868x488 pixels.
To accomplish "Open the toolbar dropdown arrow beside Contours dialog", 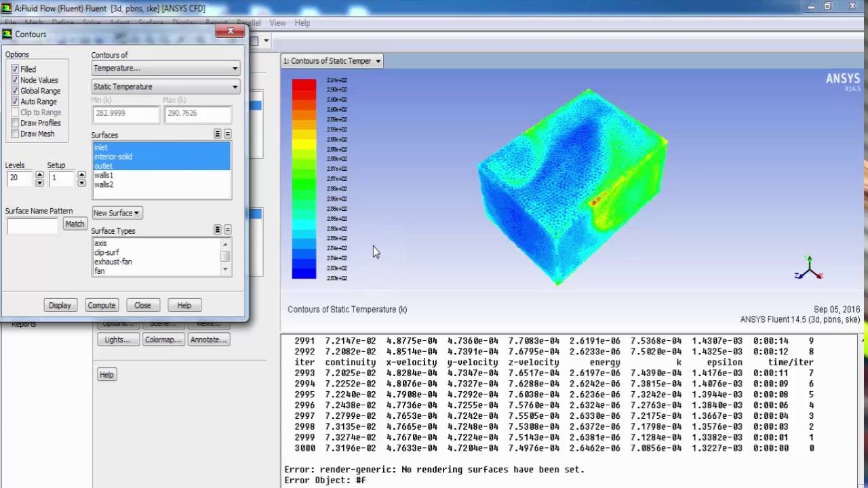I will tap(266, 41).
